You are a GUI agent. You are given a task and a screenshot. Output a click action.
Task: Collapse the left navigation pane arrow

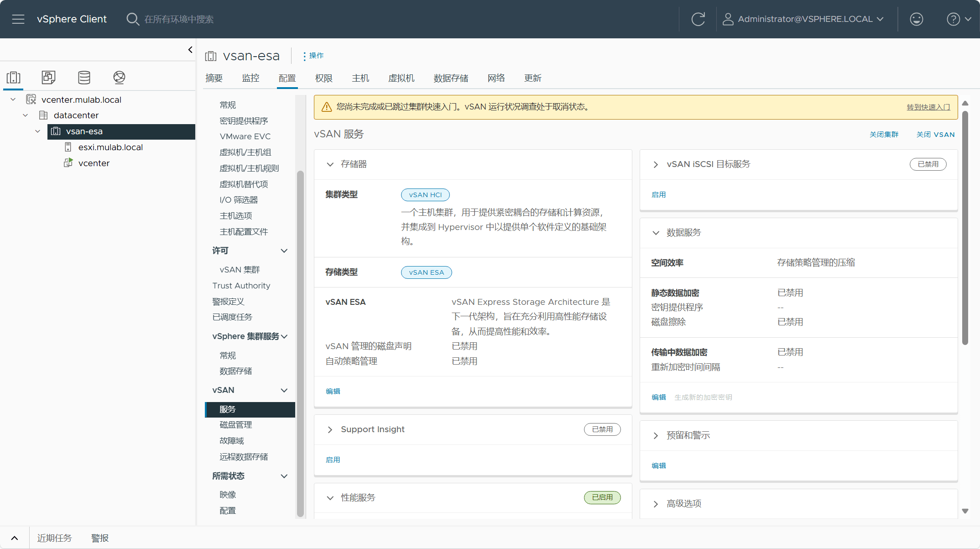click(x=190, y=50)
